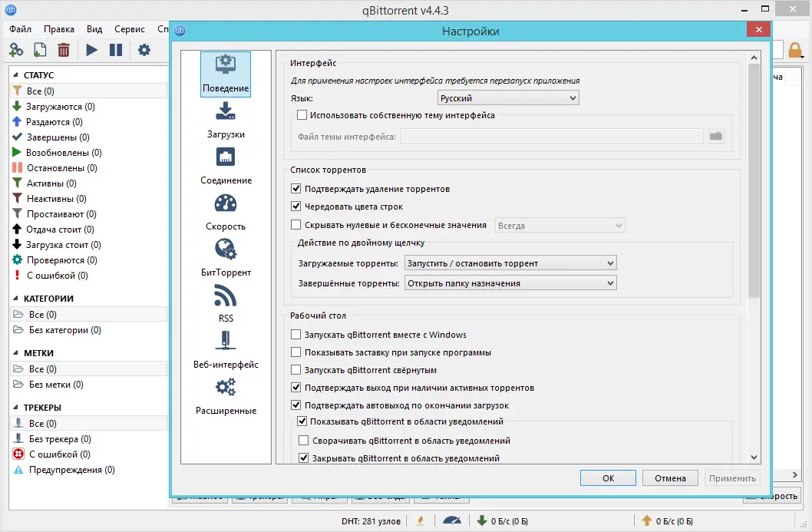Screen dimensions: 812x532
Task: Click scrollbar down arrow in settings
Action: 754,458
